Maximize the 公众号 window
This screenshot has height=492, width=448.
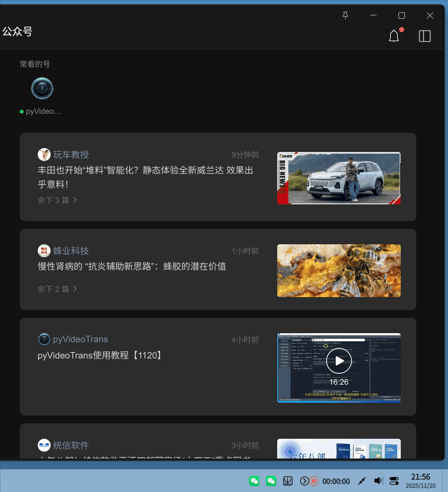pos(402,15)
